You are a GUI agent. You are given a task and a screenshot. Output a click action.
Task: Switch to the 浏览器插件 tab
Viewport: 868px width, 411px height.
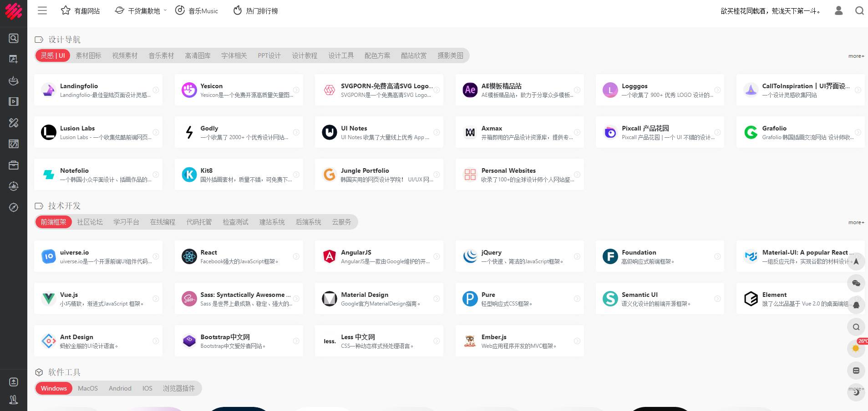[x=179, y=388]
